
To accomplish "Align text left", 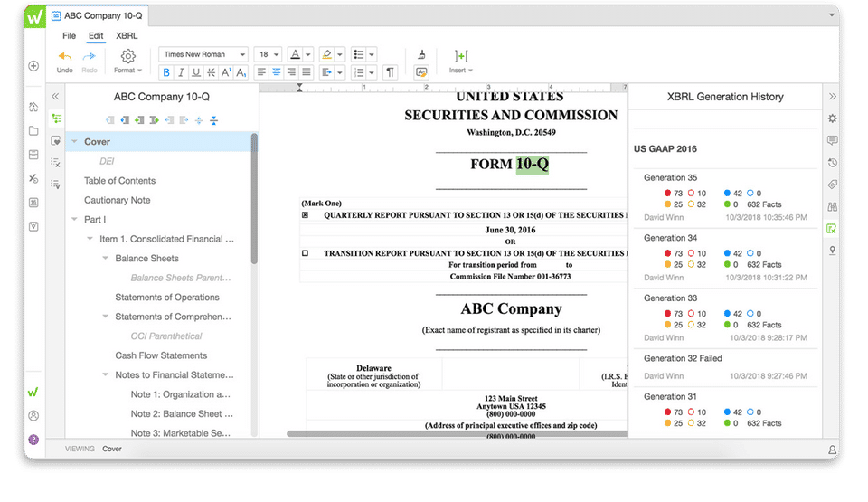I will (261, 72).
